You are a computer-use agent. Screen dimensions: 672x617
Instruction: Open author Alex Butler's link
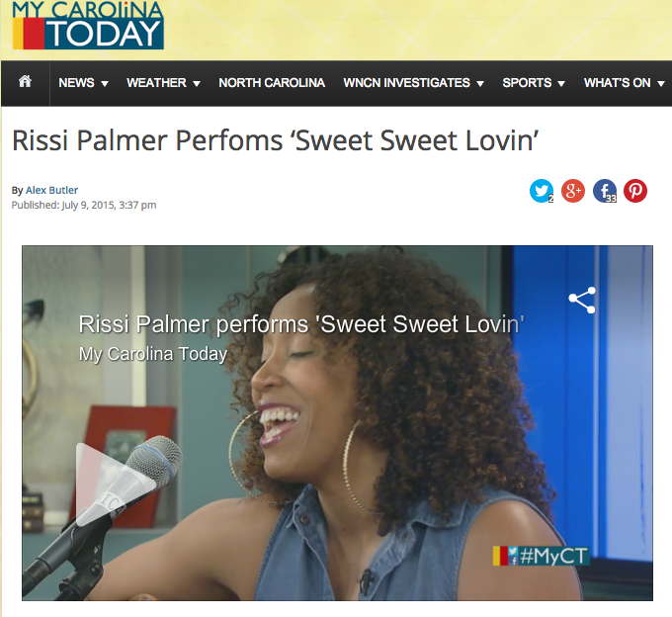click(x=51, y=190)
